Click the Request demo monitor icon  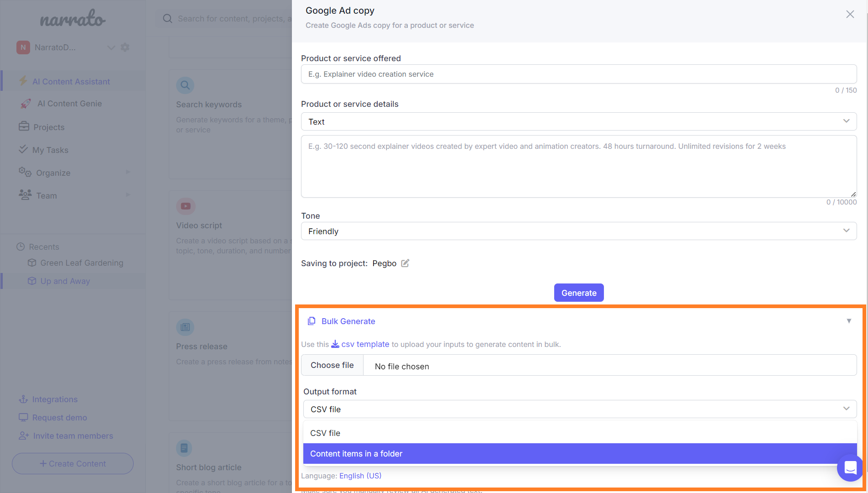(23, 417)
